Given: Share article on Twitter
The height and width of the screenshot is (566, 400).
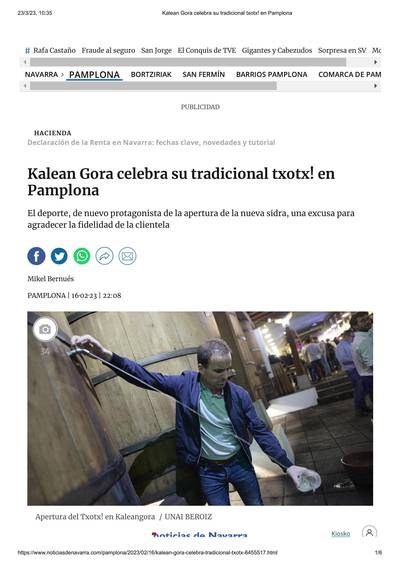Looking at the screenshot, I should [59, 256].
